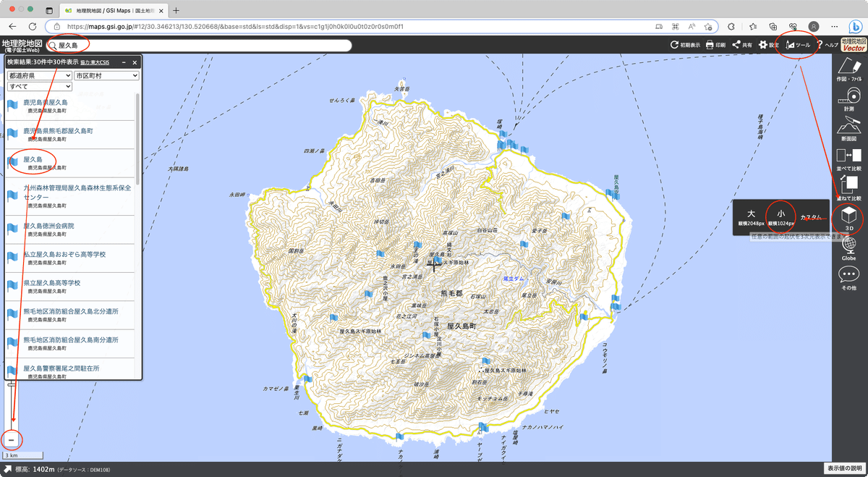Open the browser profile avatar
This screenshot has height=477, width=868.
814,26
